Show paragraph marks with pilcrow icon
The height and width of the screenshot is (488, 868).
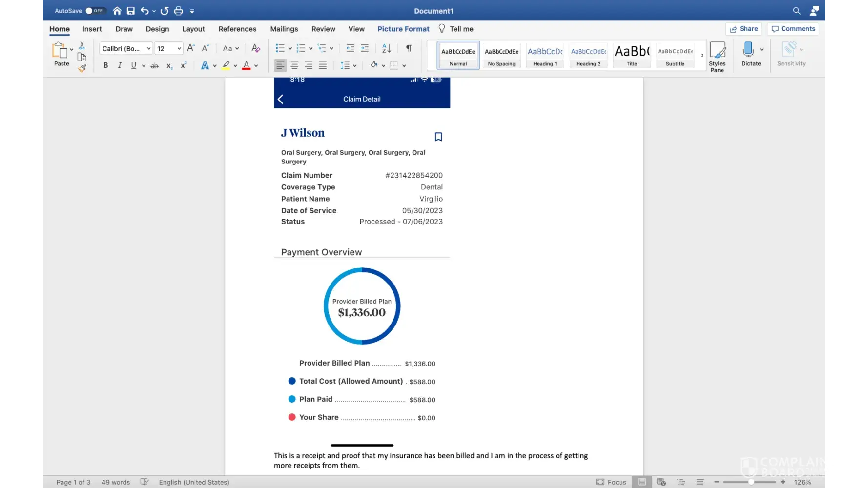tap(409, 48)
